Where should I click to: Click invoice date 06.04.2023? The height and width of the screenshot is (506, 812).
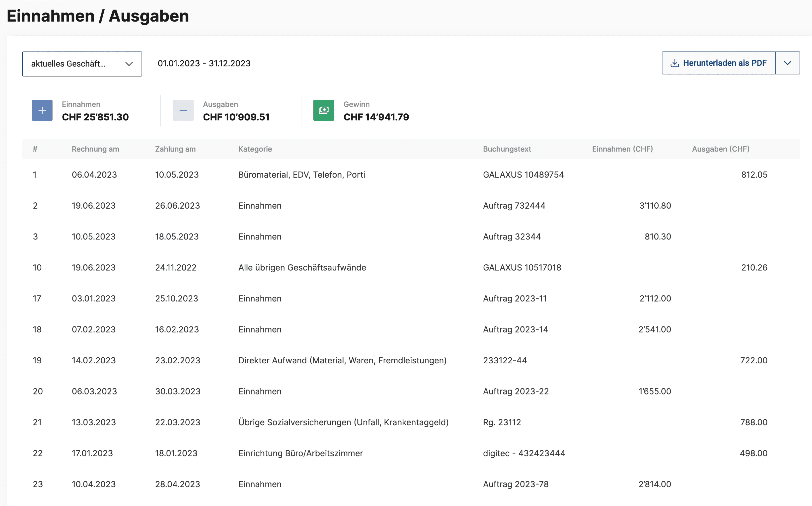click(94, 175)
